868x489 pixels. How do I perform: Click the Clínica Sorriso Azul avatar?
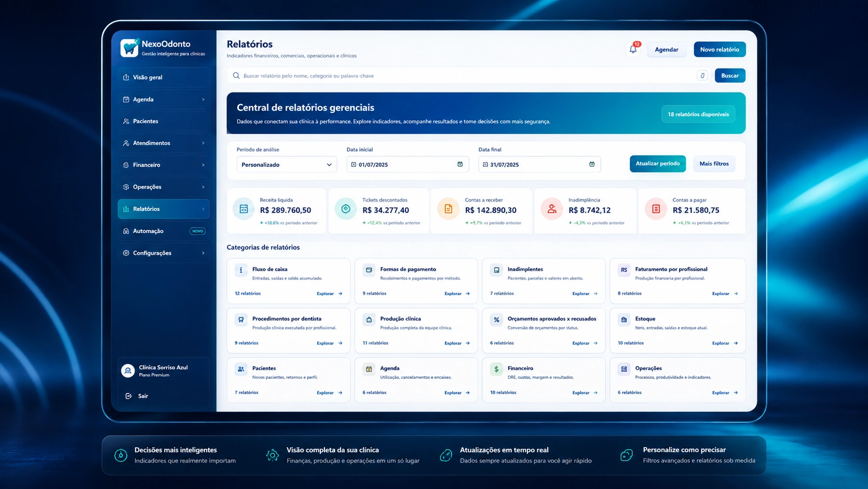coord(128,371)
